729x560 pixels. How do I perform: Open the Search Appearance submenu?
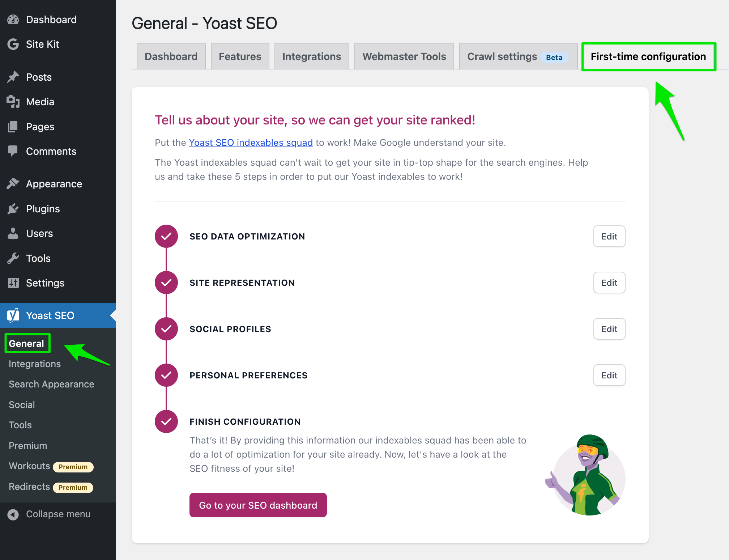click(51, 384)
